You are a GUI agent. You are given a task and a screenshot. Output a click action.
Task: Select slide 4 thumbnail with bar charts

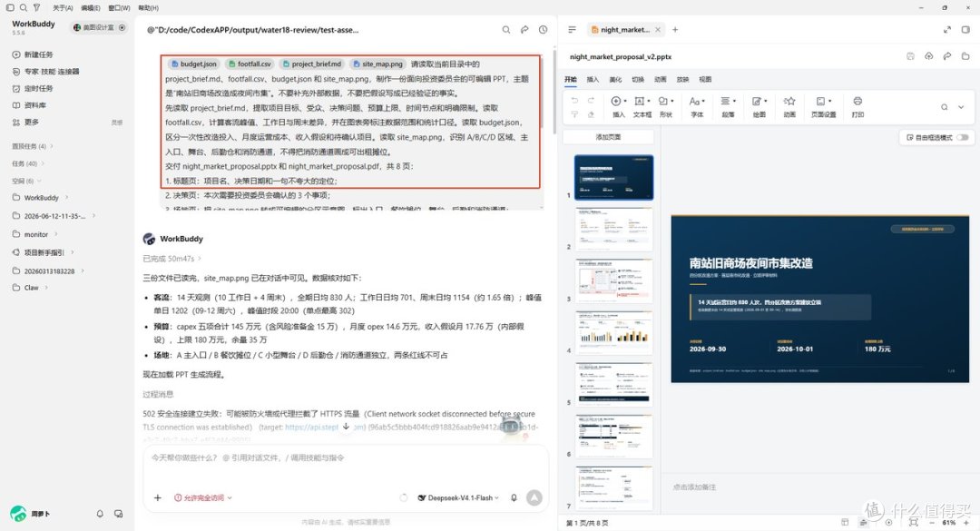pyautogui.click(x=613, y=332)
